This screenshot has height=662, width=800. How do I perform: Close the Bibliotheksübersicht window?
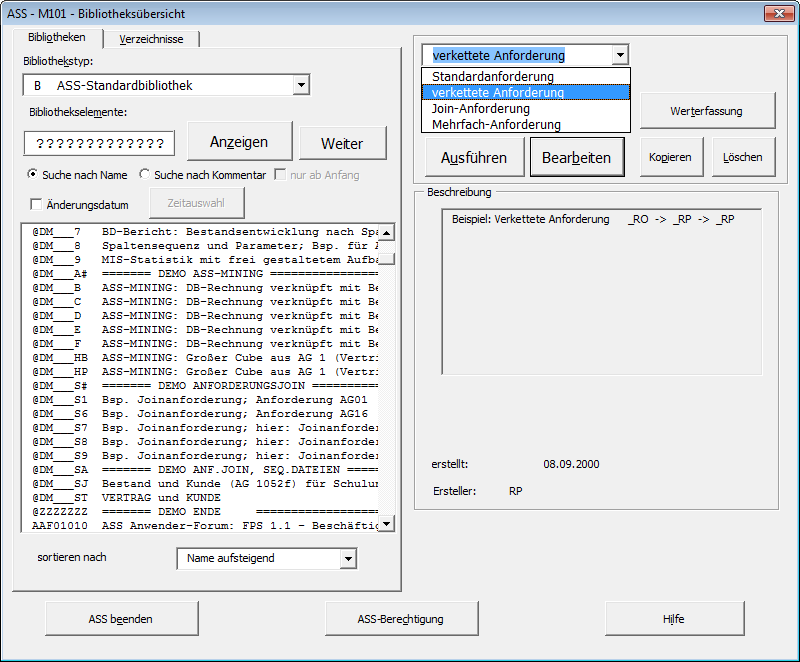779,14
